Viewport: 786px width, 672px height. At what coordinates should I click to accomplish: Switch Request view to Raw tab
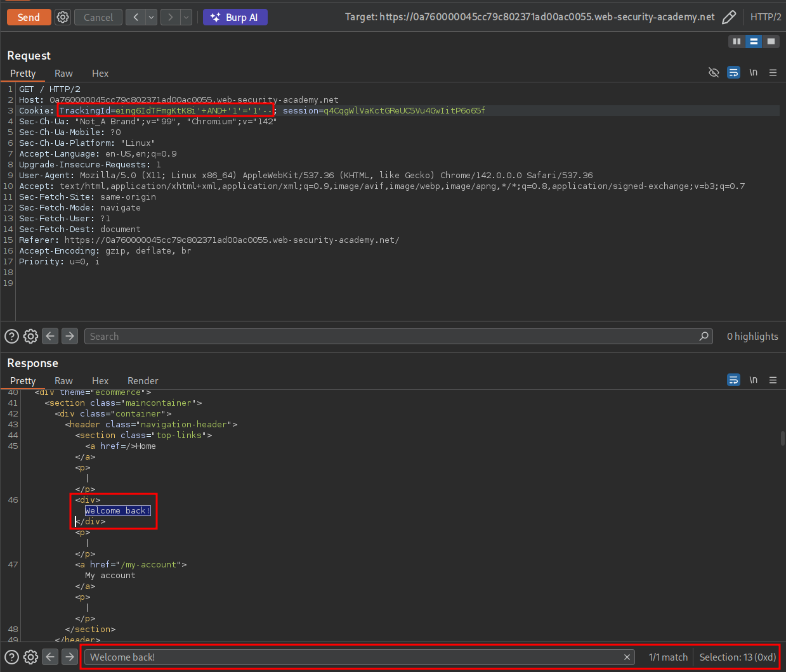pyautogui.click(x=63, y=74)
